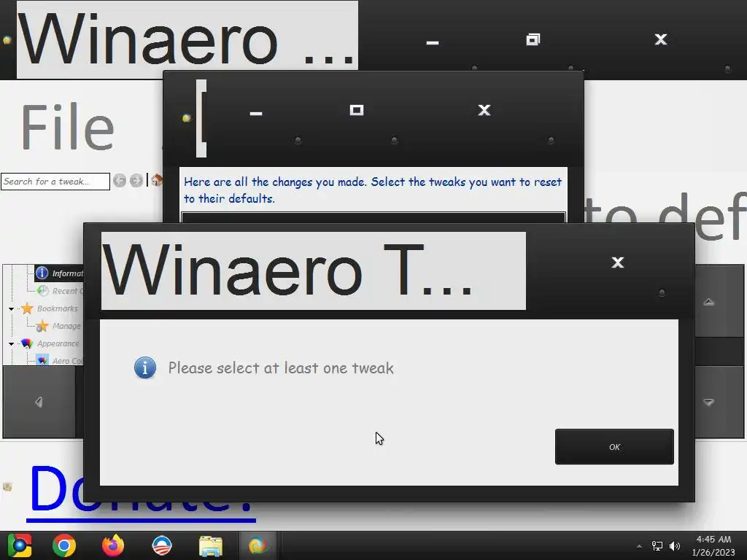
Task: Select the Bookmarks tree item
Action: click(x=57, y=308)
